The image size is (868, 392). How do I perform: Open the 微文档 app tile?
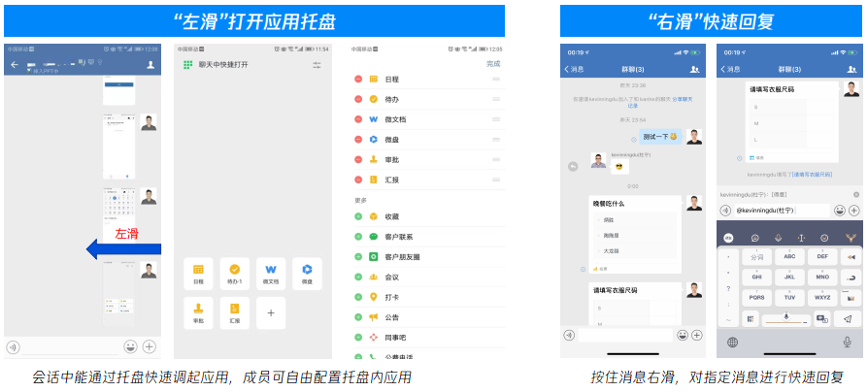pos(271,272)
